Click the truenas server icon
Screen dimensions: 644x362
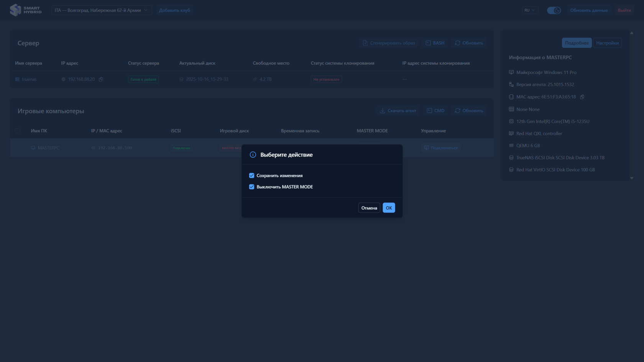coord(17,79)
